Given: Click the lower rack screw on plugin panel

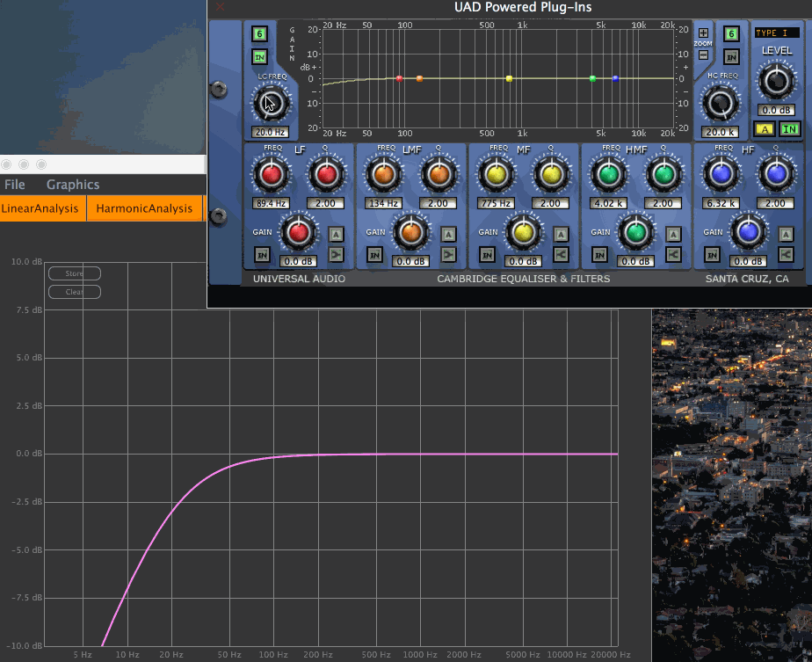Looking at the screenshot, I should click(x=219, y=215).
